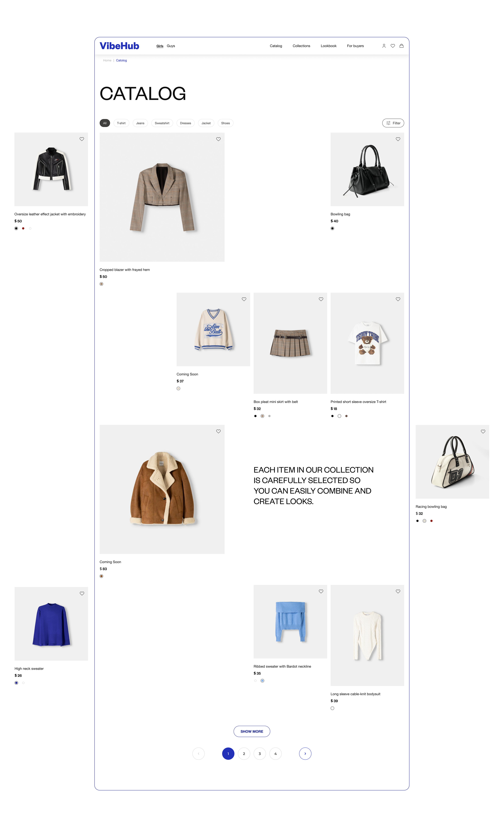Favorite the Bowling bag with its heart icon
The height and width of the screenshot is (827, 504).
[x=398, y=139]
